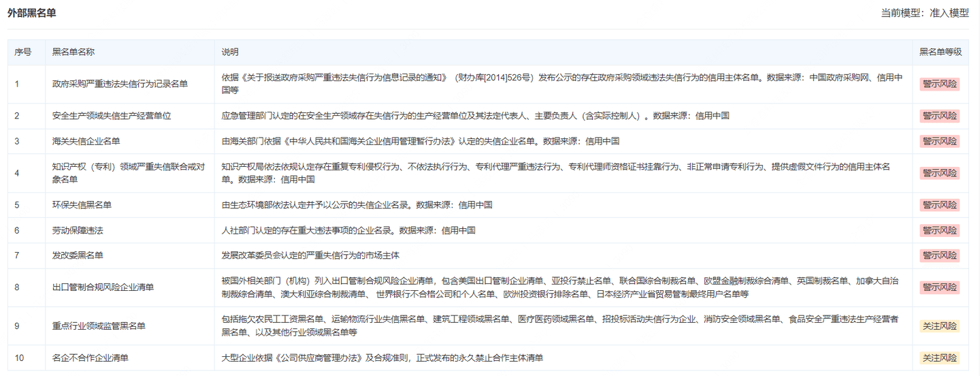Click the 外部黑名单 section title
The width and height of the screenshot is (980, 376).
31,13
